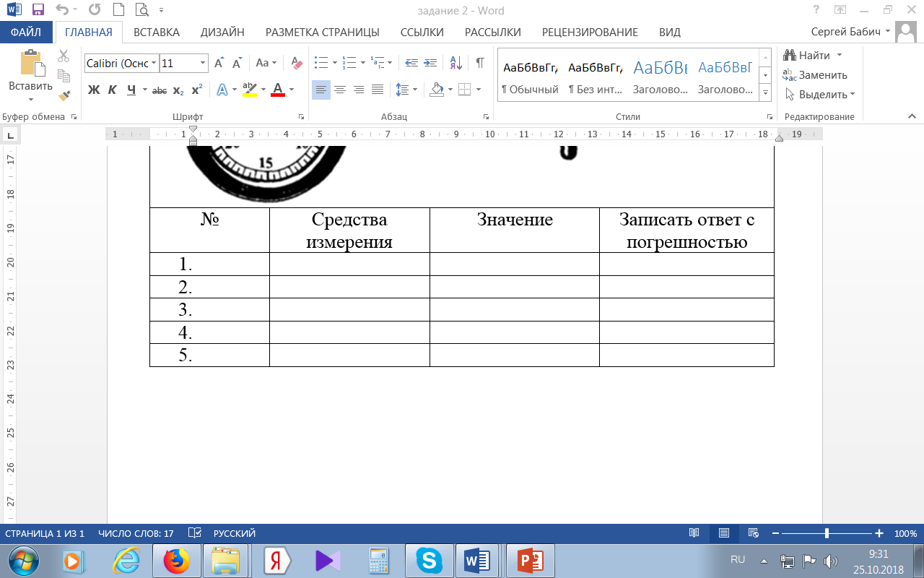Sort the selection alphabetically
The image size is (924, 578).
click(456, 63)
